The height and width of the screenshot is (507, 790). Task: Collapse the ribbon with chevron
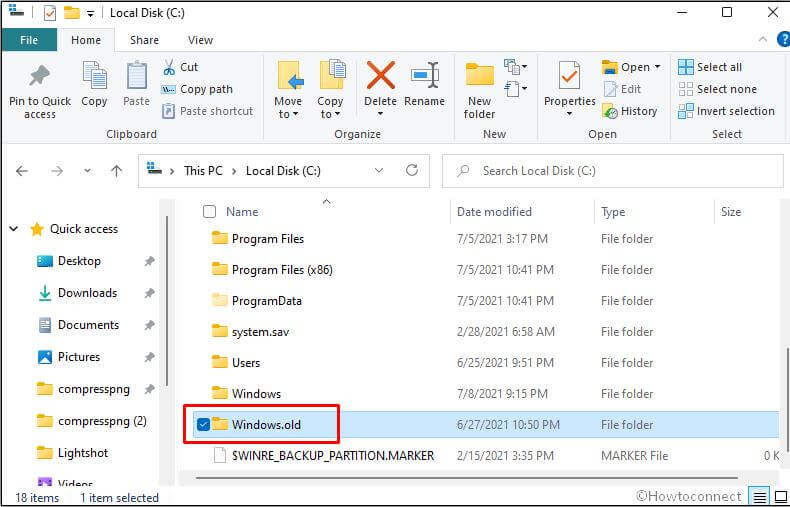coord(763,40)
